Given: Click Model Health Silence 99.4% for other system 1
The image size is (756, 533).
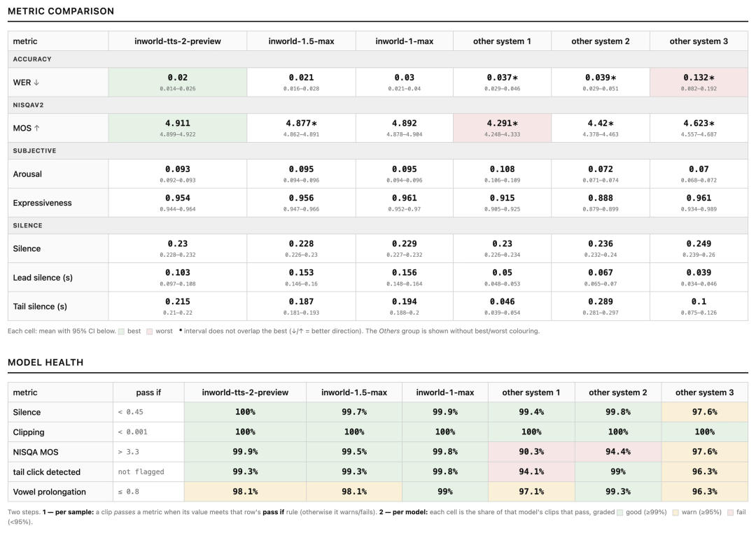Looking at the screenshot, I should [x=531, y=412].
